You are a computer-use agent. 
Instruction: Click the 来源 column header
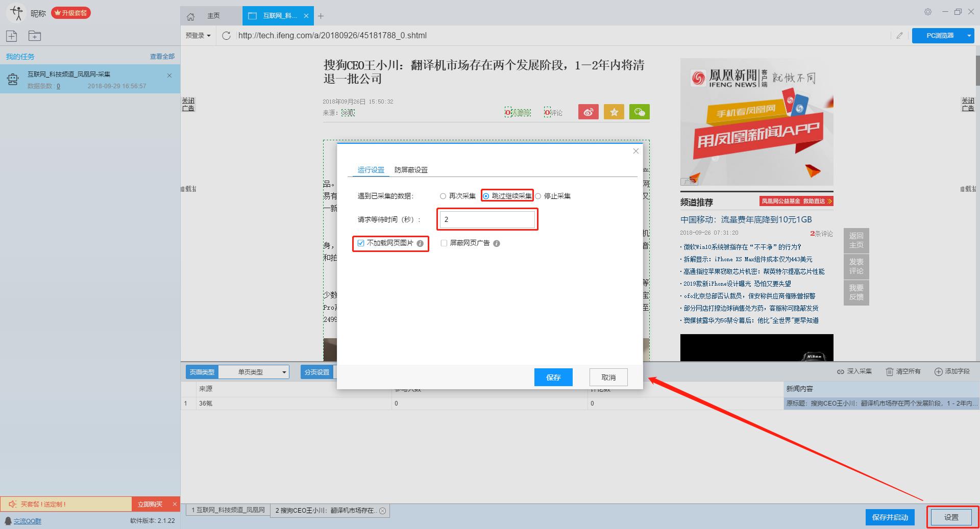pos(293,389)
